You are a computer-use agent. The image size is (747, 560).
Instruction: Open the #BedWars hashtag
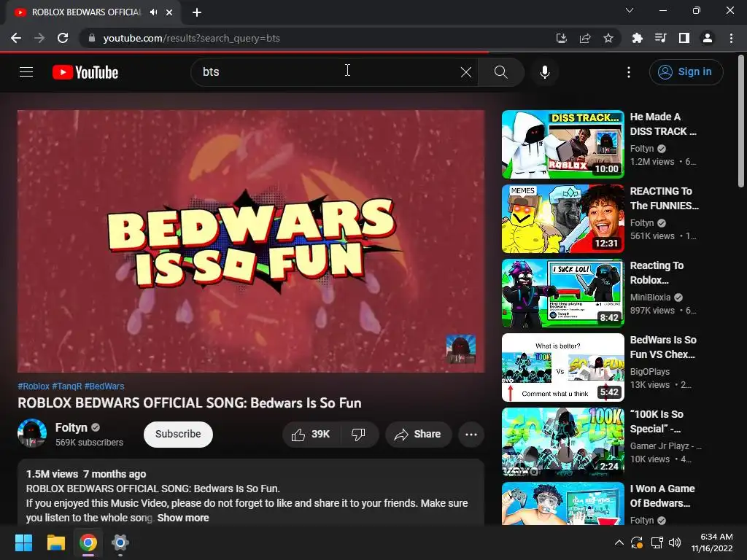[x=104, y=386]
